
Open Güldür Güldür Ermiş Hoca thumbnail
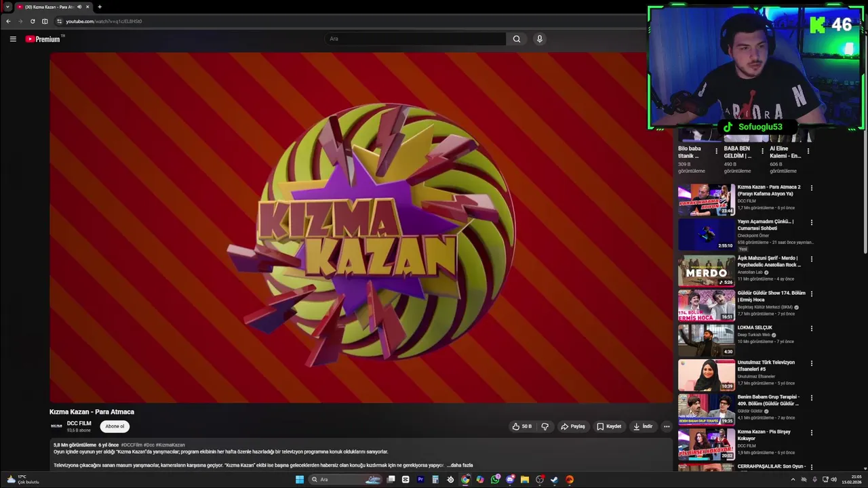707,305
